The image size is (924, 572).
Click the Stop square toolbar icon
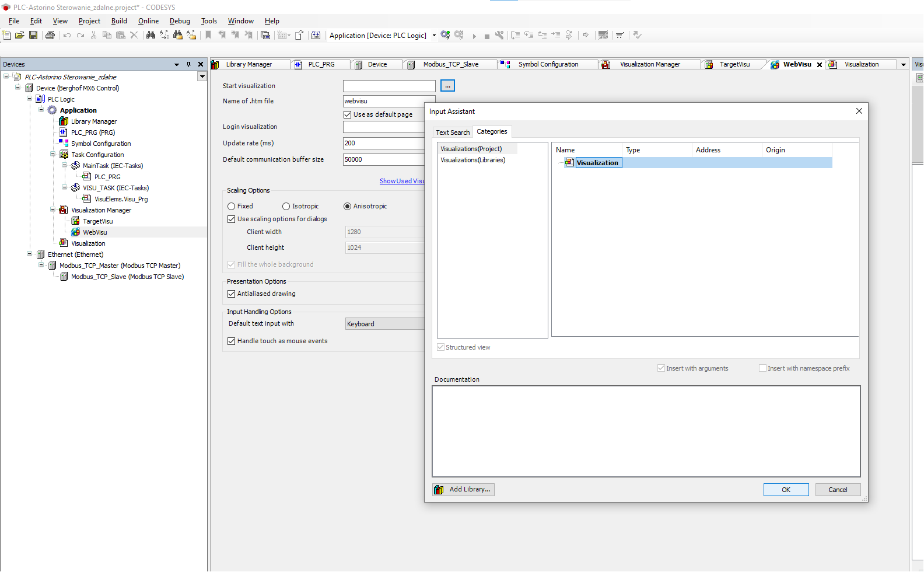pyautogui.click(x=487, y=36)
